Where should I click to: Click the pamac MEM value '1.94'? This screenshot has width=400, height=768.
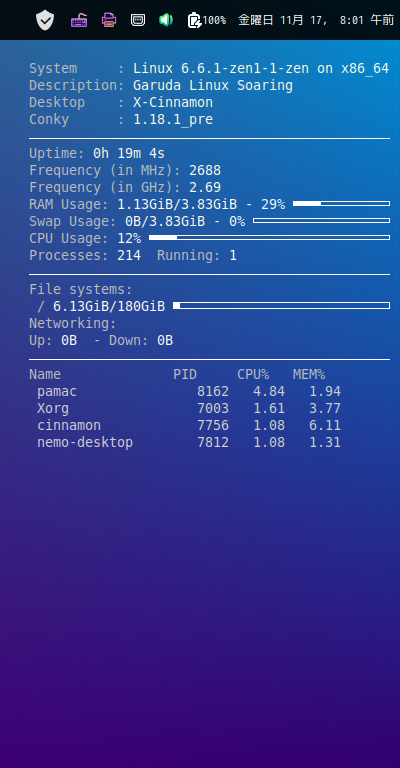pos(325,392)
